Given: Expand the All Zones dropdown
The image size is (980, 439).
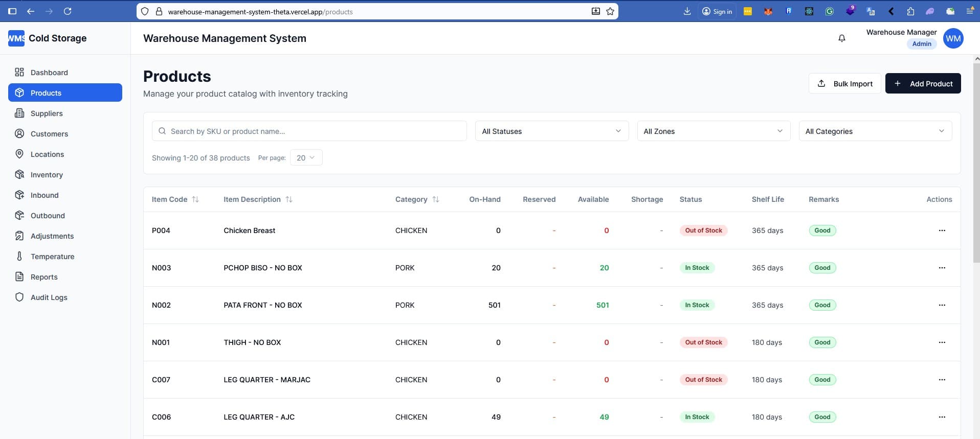Looking at the screenshot, I should coord(713,131).
